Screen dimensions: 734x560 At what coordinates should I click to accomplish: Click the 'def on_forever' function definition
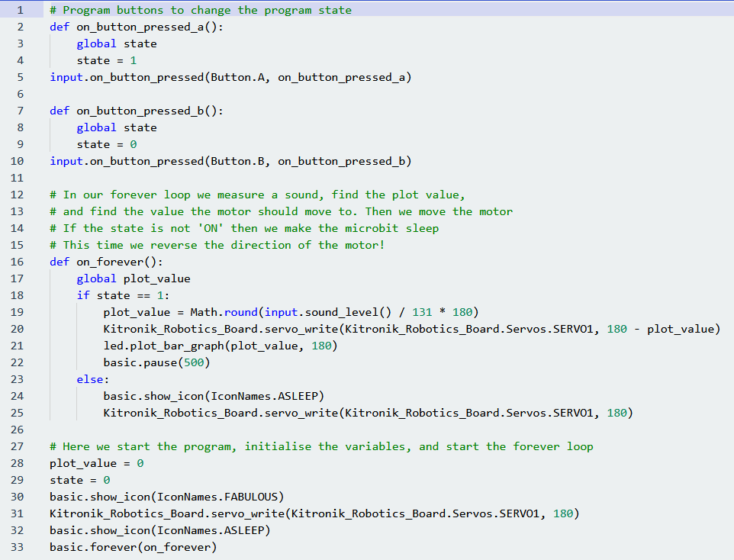tap(103, 262)
